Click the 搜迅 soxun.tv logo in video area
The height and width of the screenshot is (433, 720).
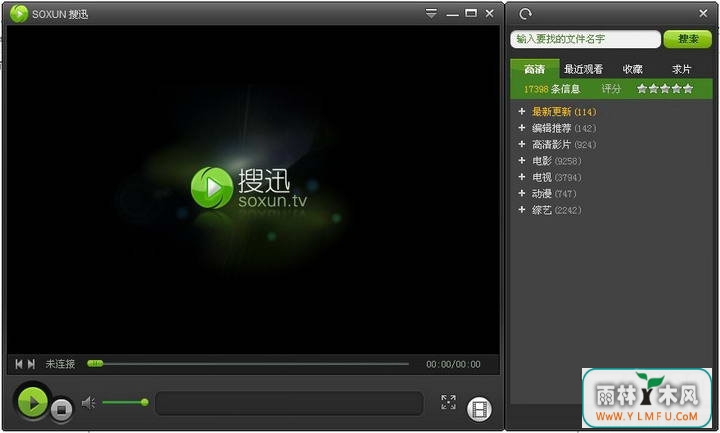tap(249, 188)
